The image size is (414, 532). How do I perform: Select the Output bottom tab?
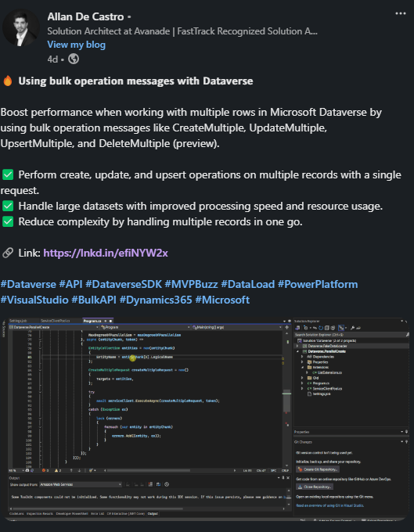pyautogui.click(x=153, y=514)
